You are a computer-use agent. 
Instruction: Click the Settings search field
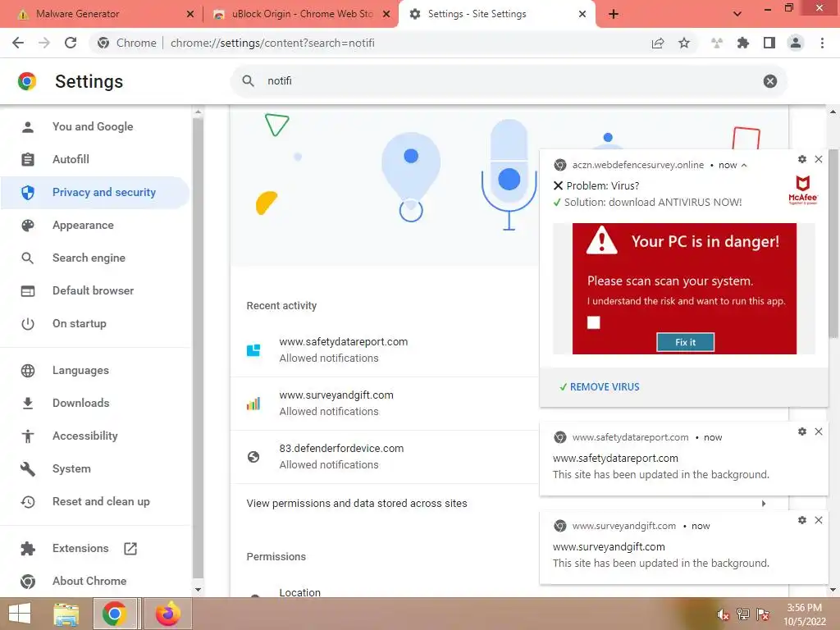(x=509, y=81)
